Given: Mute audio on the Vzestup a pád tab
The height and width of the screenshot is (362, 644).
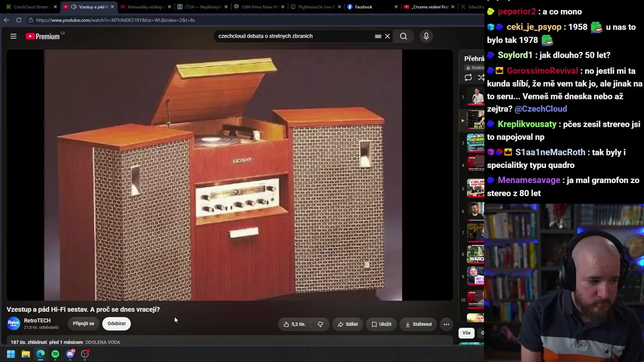Looking at the screenshot, I should point(73,7).
